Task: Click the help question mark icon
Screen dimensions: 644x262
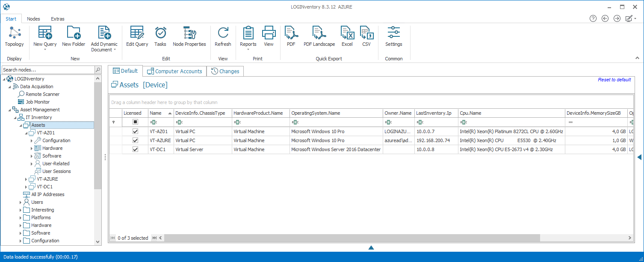Action: (593, 18)
